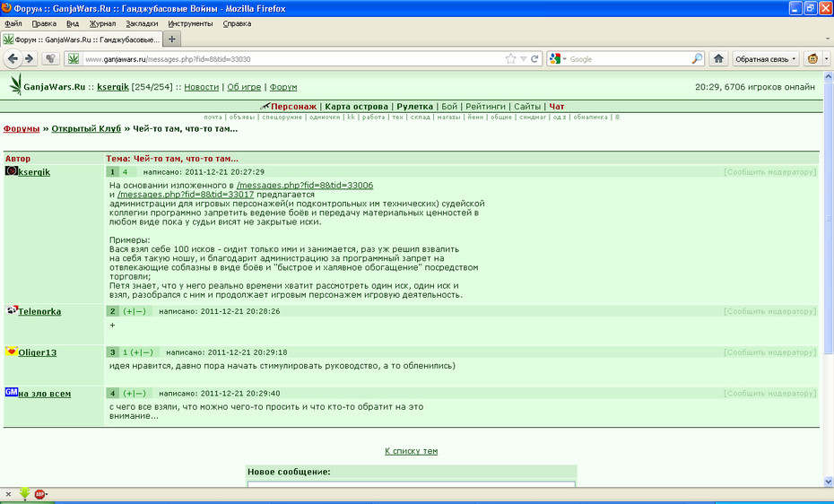834x504 pixels.
Task: Click the Новое сообщение text field
Action: [411, 483]
